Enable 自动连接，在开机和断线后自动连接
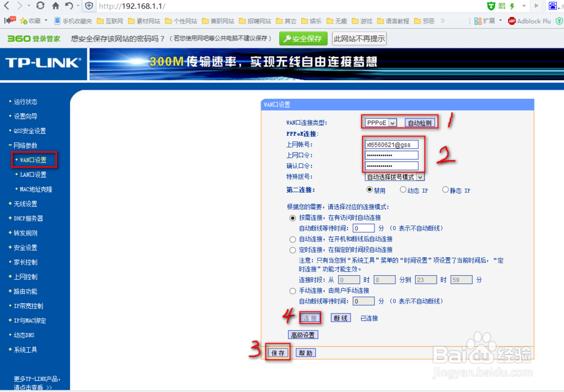 293,239
